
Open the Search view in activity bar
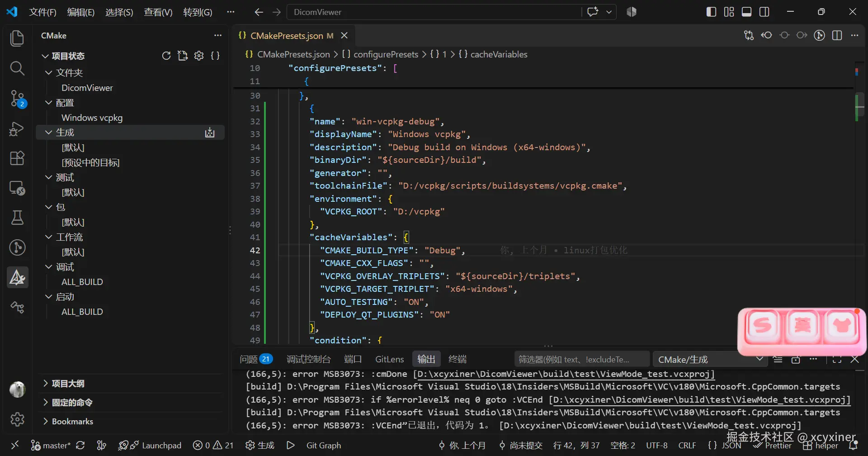click(17, 68)
